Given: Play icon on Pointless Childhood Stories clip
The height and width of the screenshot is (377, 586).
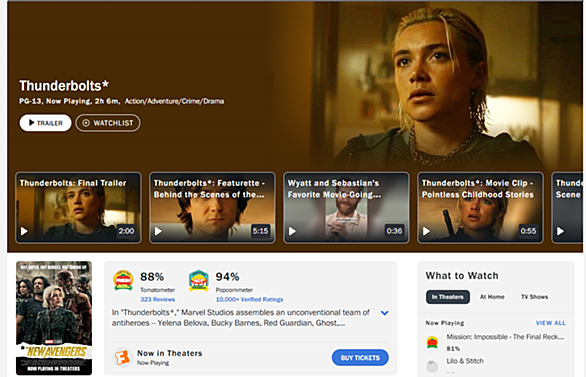Looking at the screenshot, I should (x=426, y=231).
